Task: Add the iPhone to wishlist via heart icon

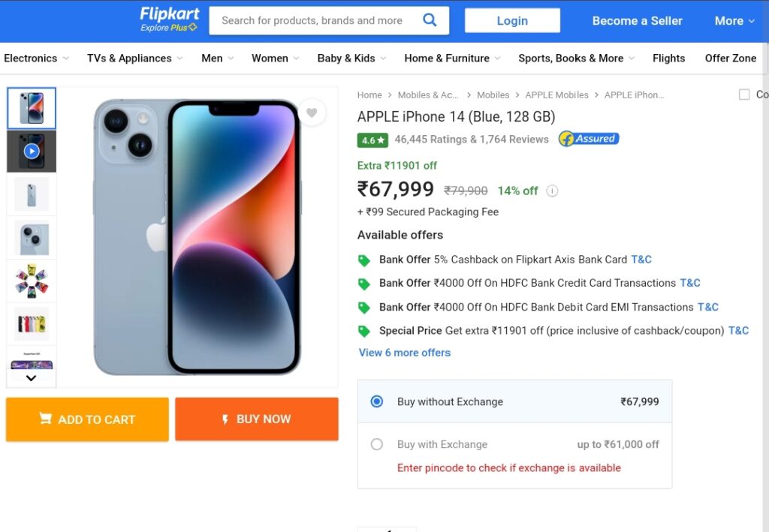Action: [x=312, y=113]
